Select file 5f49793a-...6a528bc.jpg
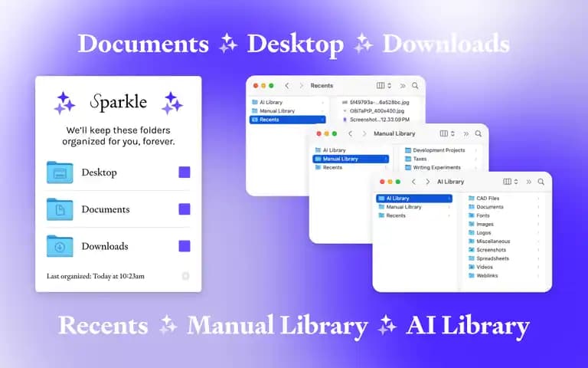 [375, 102]
